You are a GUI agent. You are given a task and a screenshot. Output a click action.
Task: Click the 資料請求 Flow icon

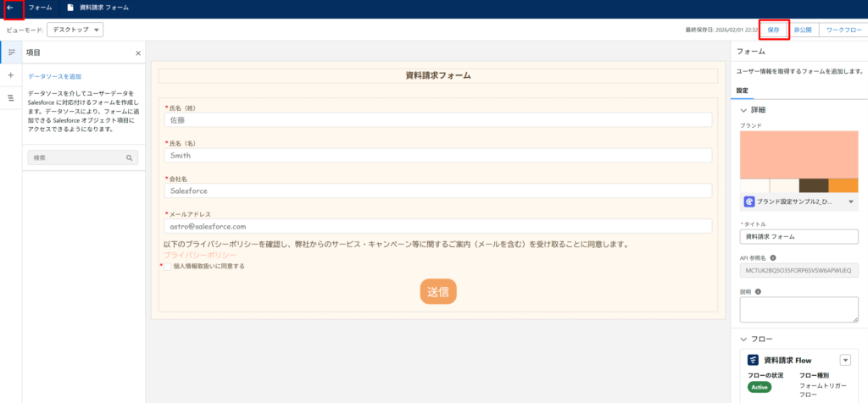point(753,361)
